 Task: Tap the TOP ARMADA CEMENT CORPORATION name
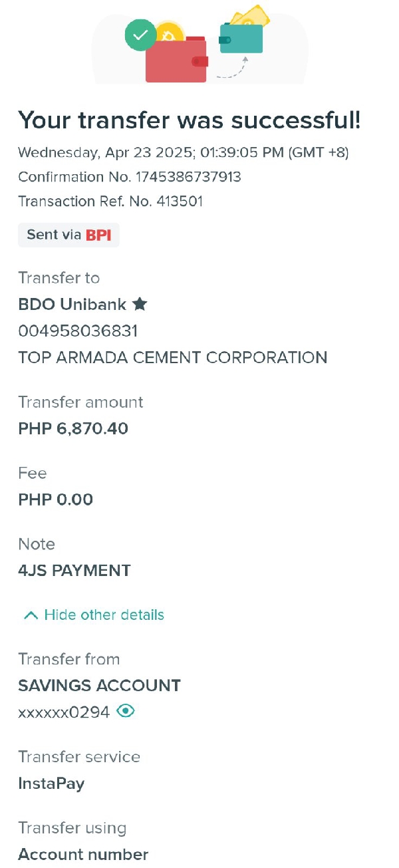[x=172, y=357]
